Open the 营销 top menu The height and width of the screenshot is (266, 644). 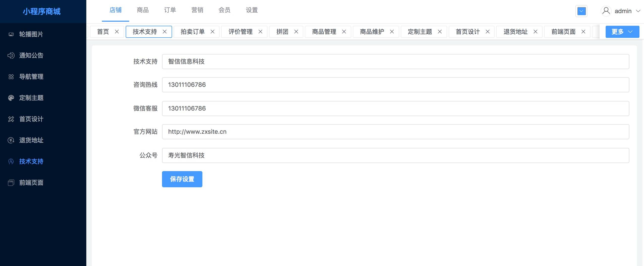(197, 10)
